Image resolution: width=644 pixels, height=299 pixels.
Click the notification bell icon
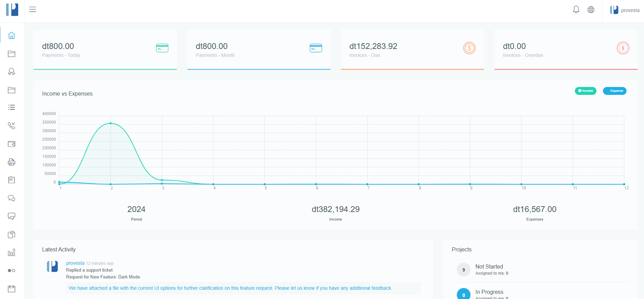pyautogui.click(x=576, y=10)
